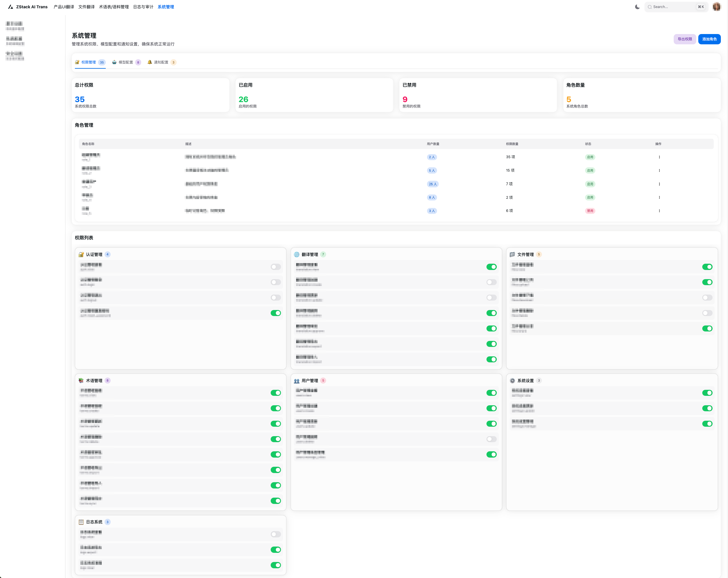Toggle the first switch in 翻译管理 group

click(491, 267)
